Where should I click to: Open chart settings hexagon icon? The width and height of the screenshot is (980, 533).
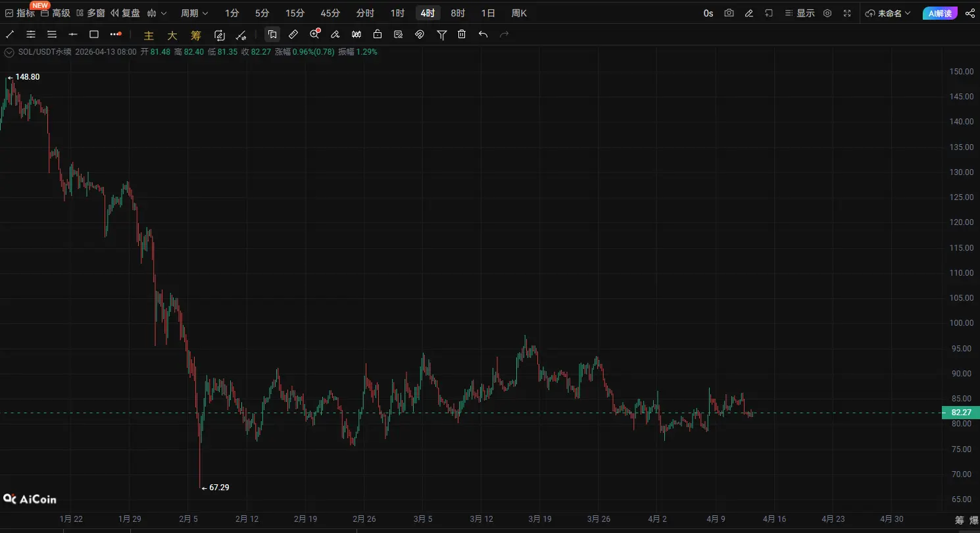827,13
